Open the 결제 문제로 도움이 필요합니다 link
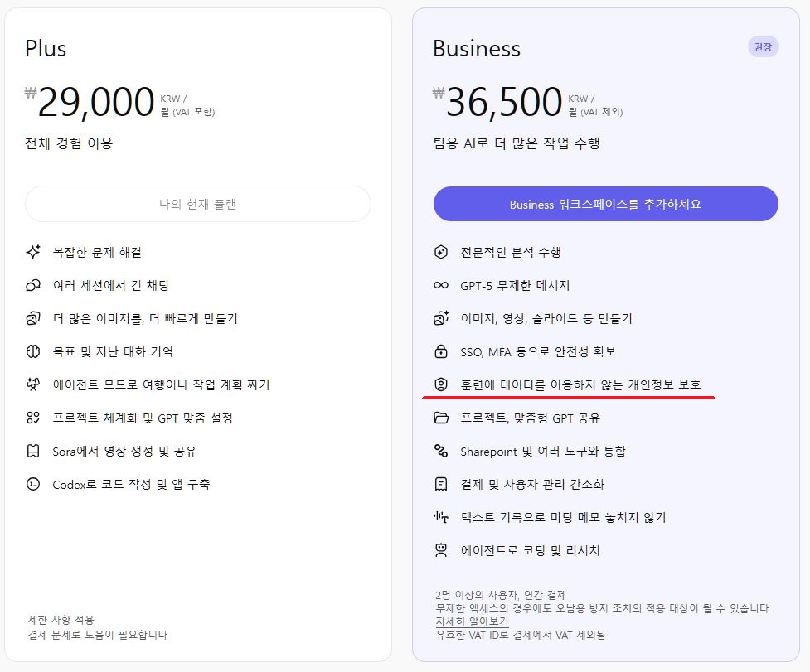 pyautogui.click(x=97, y=635)
